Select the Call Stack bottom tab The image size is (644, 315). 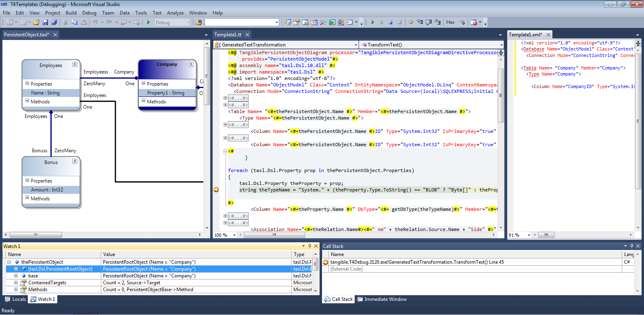coord(338,299)
